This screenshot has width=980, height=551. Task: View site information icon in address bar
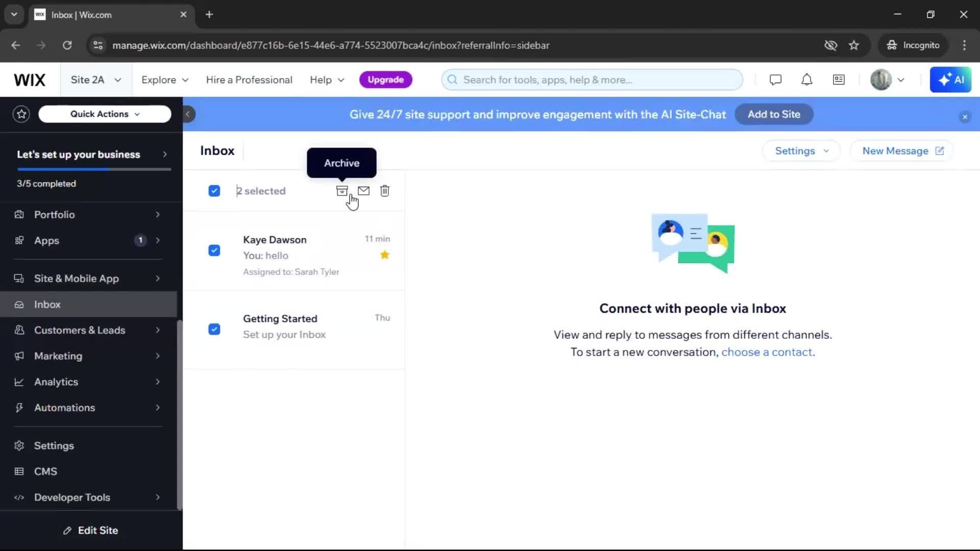click(x=97, y=45)
